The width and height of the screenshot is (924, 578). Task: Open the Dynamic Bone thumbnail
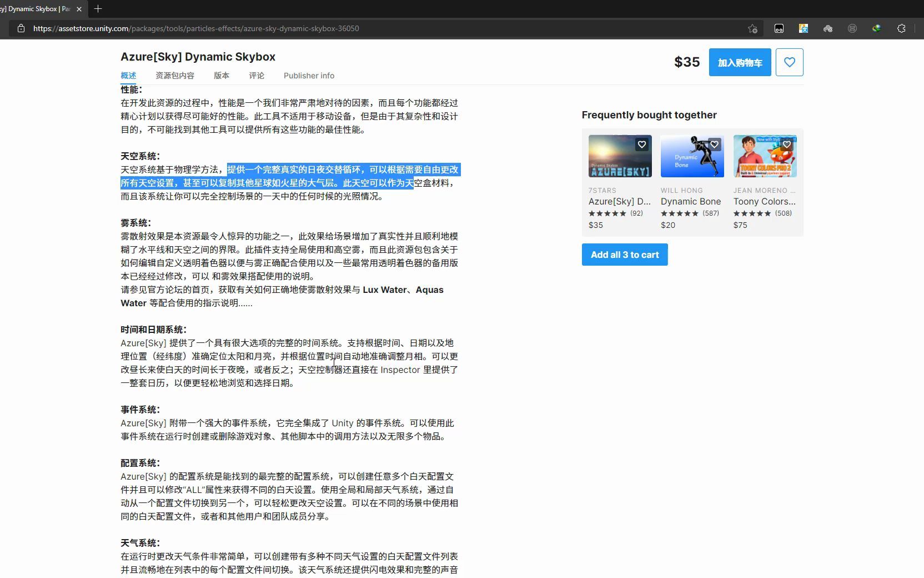pos(692,156)
